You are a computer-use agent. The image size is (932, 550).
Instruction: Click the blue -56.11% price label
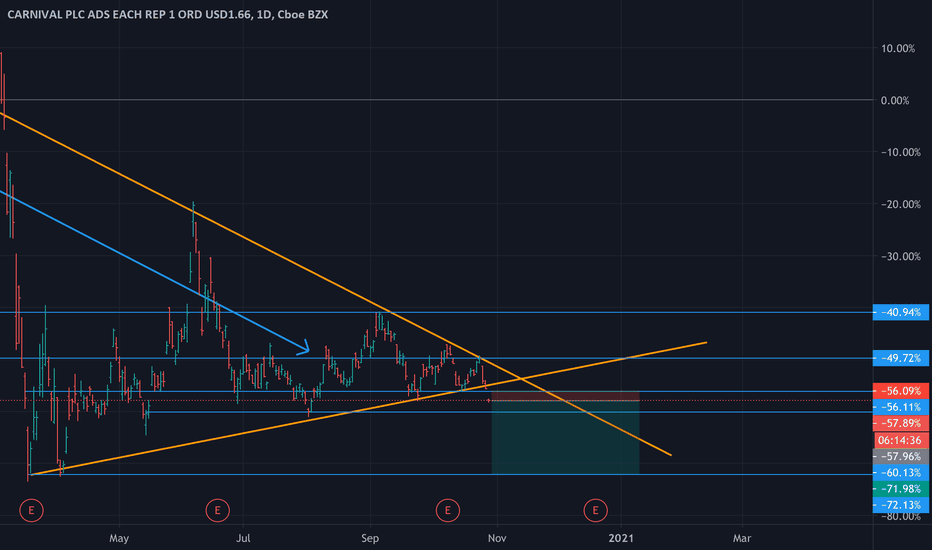coord(900,407)
